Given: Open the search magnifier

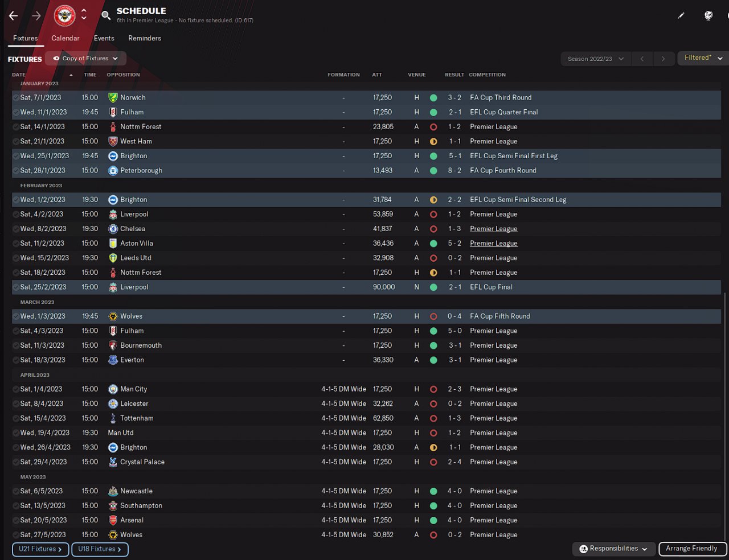Looking at the screenshot, I should coord(106,15).
